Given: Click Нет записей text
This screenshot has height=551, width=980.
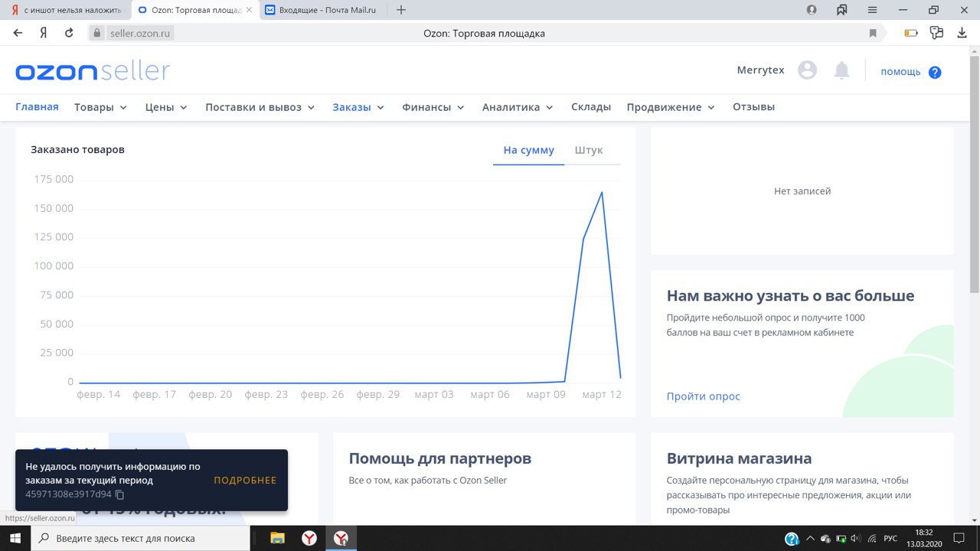Looking at the screenshot, I should coord(802,191).
